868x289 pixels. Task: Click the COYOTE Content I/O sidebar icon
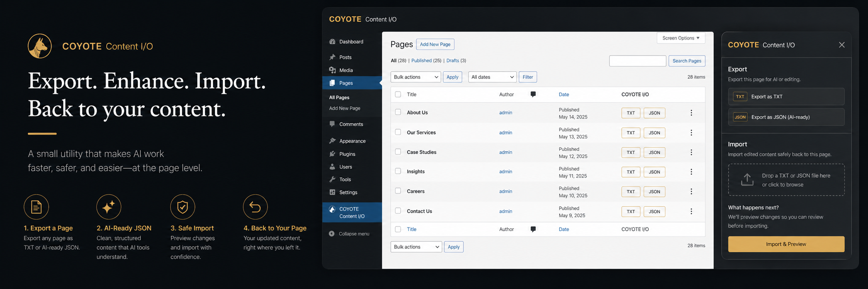[332, 209]
